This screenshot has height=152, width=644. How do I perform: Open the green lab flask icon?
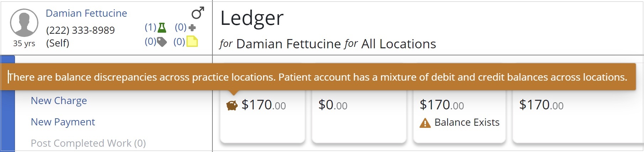point(162,27)
